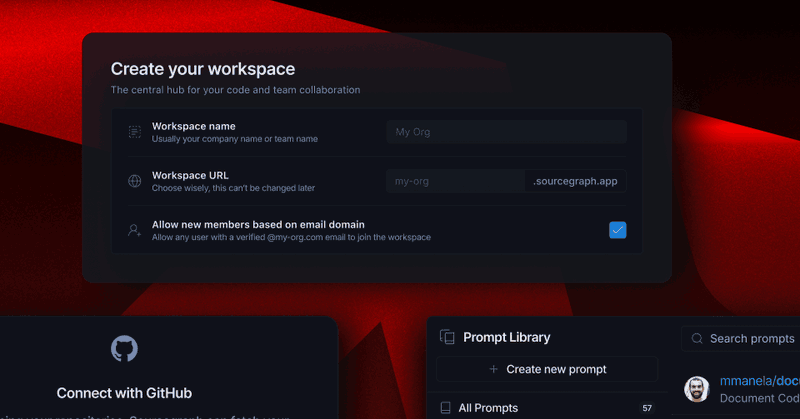Image resolution: width=800 pixels, height=419 pixels.
Task: Uncheck the email domain membership checkbox
Action: tap(617, 230)
